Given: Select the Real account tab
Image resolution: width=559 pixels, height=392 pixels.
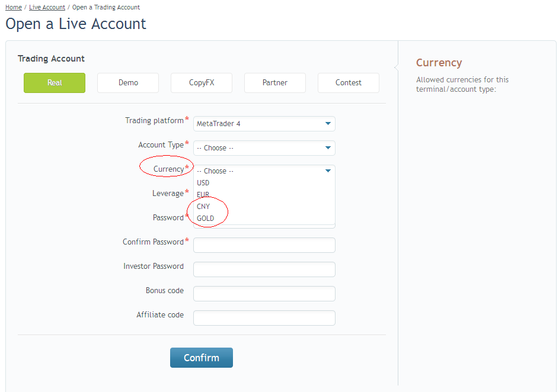Looking at the screenshot, I should [x=55, y=83].
